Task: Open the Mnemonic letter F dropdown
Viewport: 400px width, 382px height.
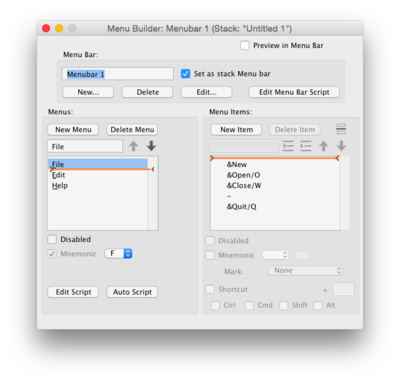Action: [x=119, y=254]
